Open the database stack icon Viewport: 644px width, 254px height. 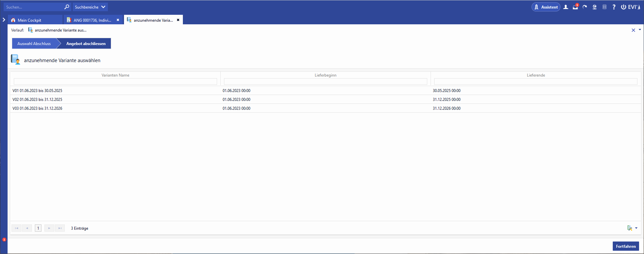pos(605,7)
